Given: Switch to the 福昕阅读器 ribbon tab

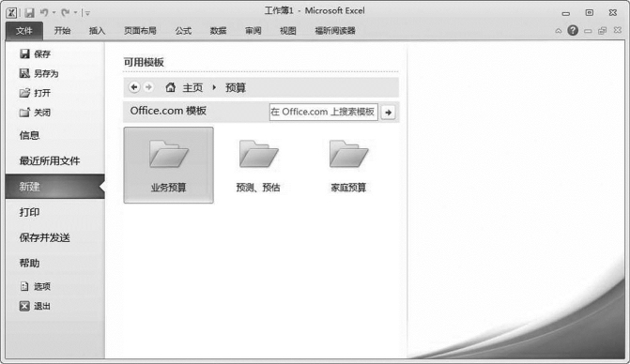Looking at the screenshot, I should [x=335, y=31].
